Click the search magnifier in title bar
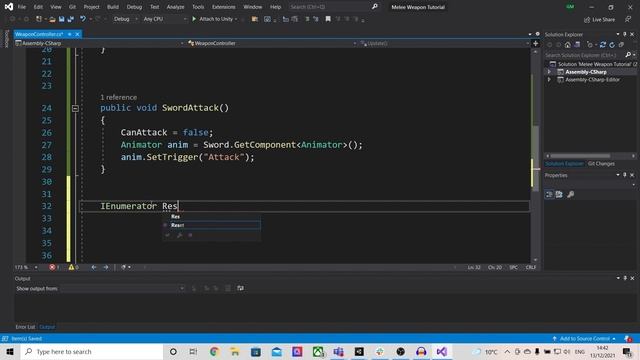The height and width of the screenshot is (360, 640). coord(375,7)
